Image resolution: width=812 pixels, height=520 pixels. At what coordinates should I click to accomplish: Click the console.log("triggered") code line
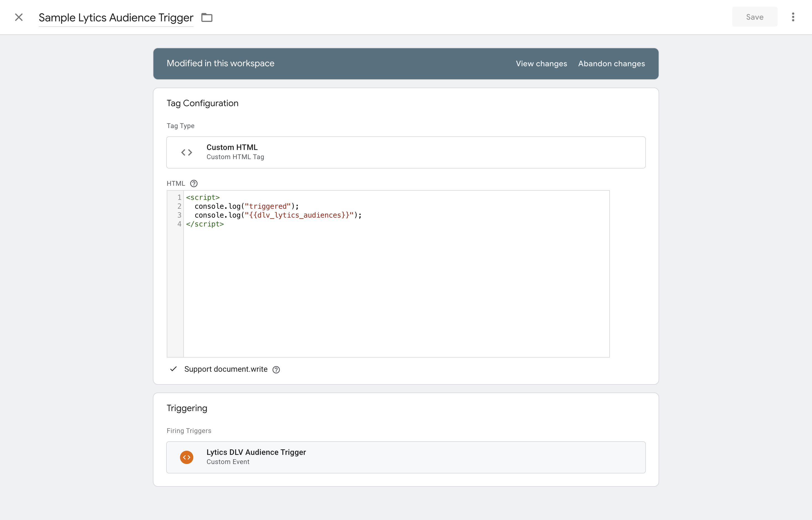[x=246, y=206]
